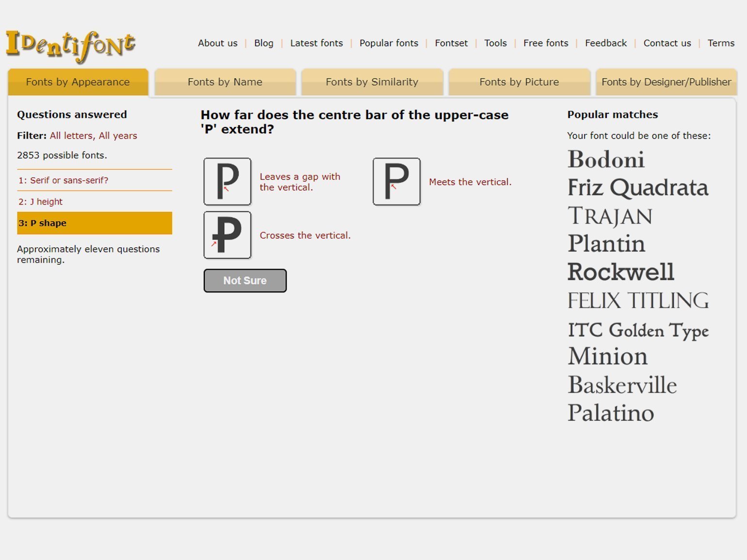Image resolution: width=747 pixels, height=560 pixels.
Task: Switch to Fonts by Name tab
Action: 225,82
